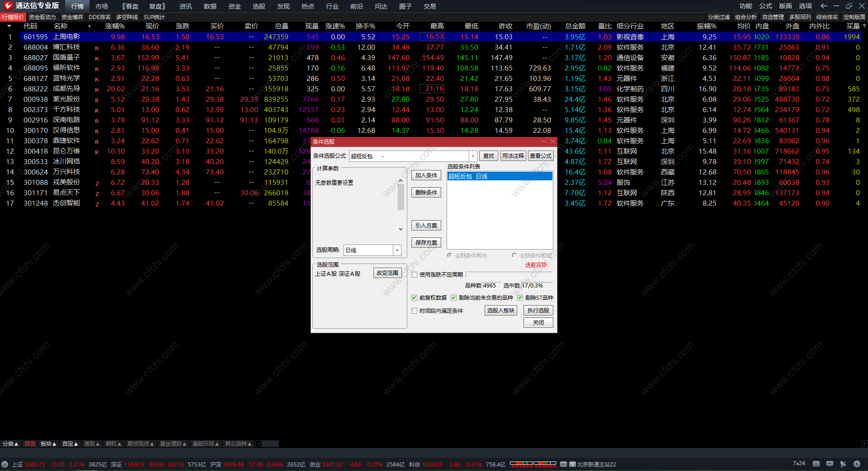Click the 通达信 logo icon at top left
Screen dimensions: 868x471
pos(8,6)
